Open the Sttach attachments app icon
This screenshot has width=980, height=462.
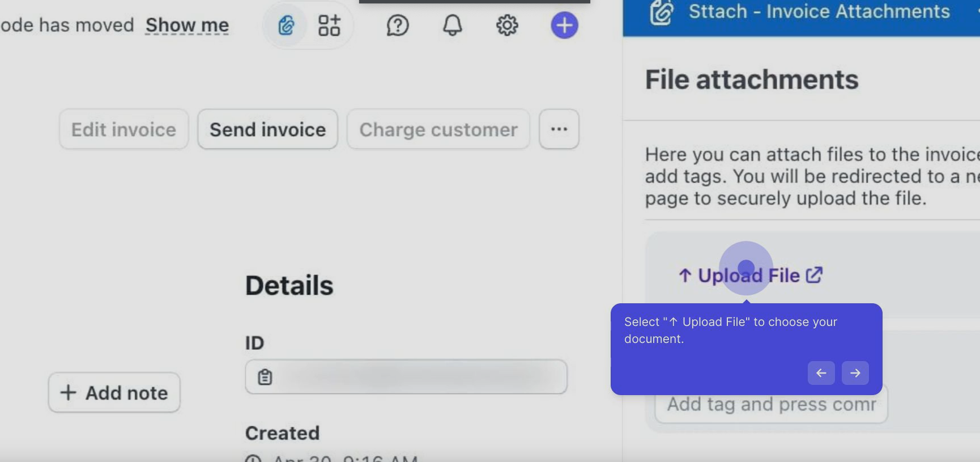point(287,26)
